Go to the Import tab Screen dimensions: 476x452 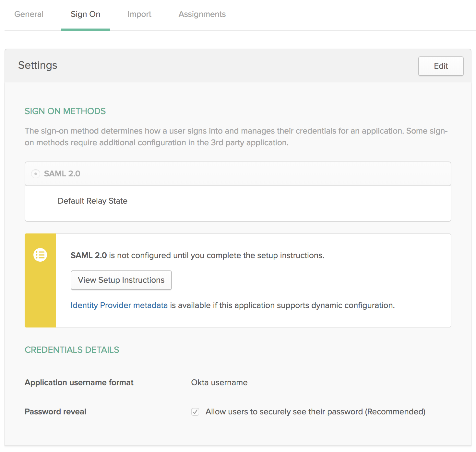coord(139,14)
